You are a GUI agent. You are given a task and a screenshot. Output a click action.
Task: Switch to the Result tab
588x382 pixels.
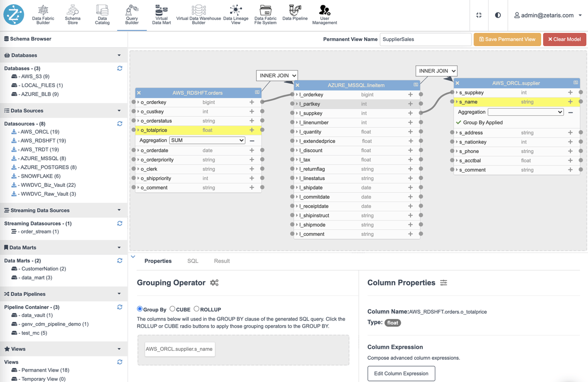[x=222, y=261]
